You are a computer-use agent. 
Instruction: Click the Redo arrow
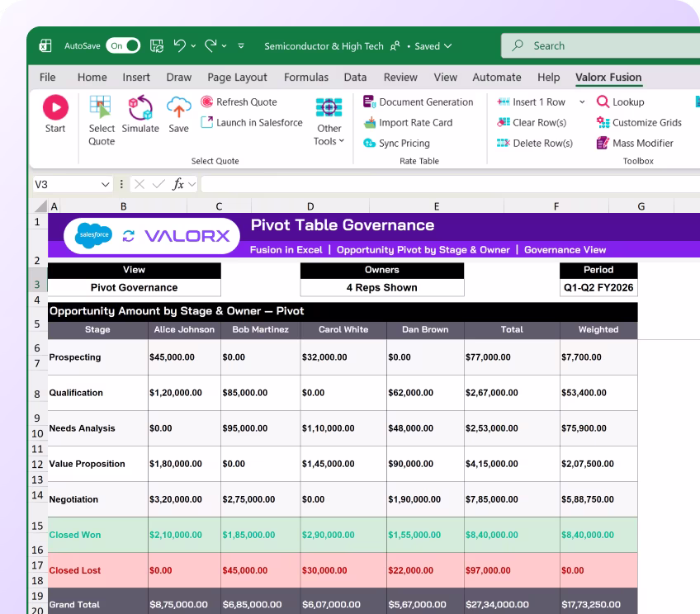210,45
